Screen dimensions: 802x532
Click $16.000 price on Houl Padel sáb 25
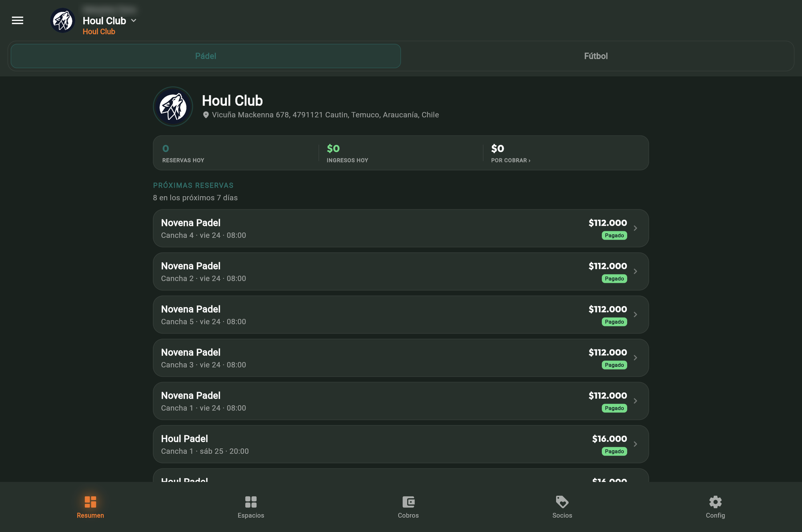coord(610,439)
